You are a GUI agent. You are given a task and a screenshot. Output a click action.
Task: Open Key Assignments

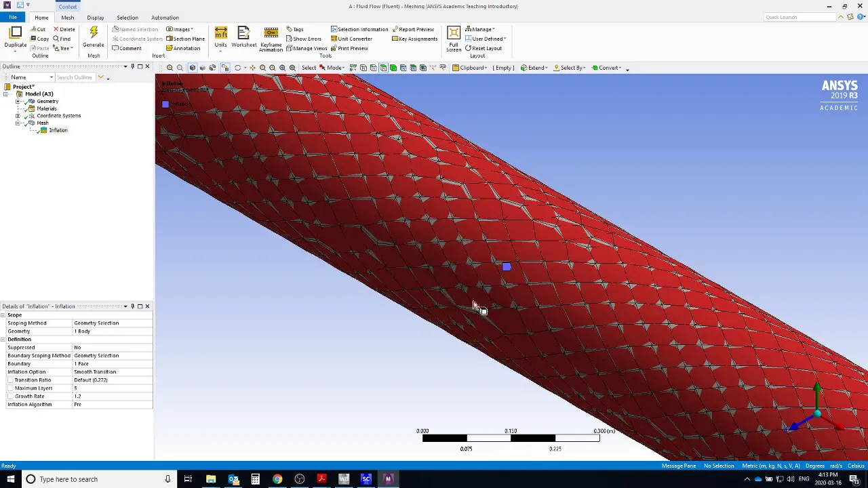(414, 39)
